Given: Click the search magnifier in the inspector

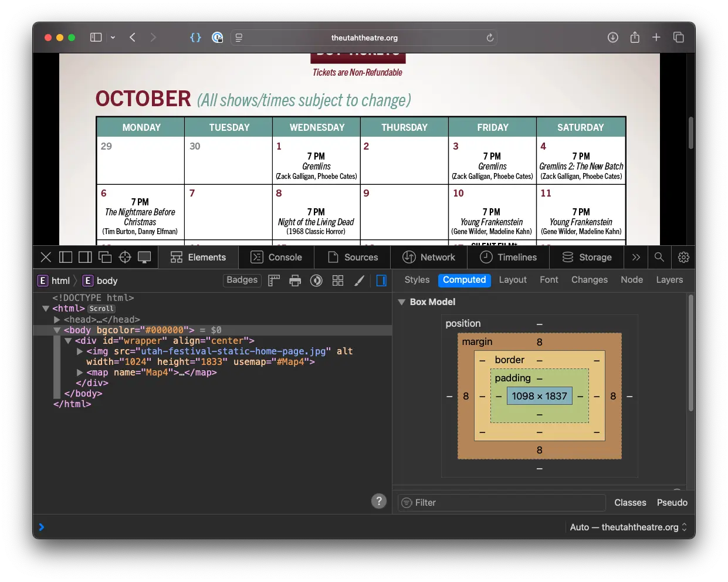Looking at the screenshot, I should tap(659, 257).
